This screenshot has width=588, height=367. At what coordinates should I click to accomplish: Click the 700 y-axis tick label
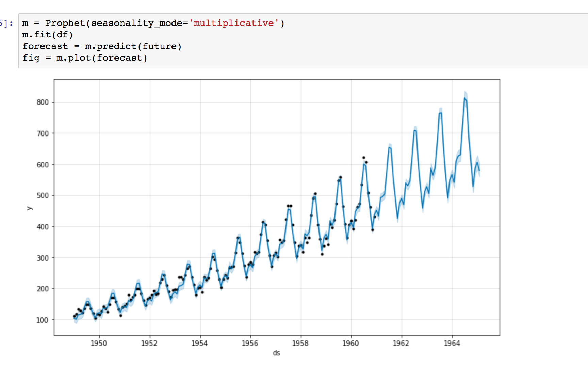pos(43,133)
